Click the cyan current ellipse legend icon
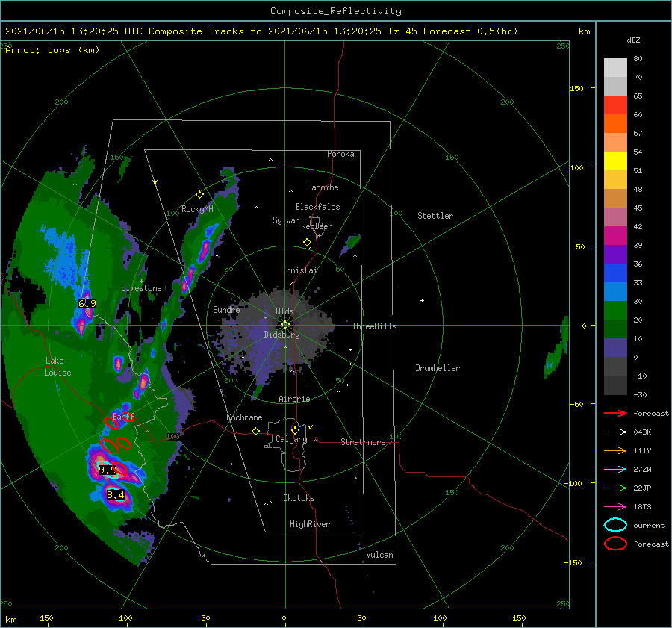The image size is (672, 628). (x=615, y=525)
